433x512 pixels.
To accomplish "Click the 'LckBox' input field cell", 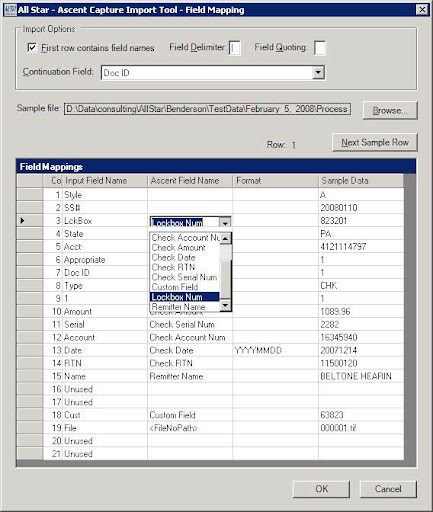I will (105, 221).
